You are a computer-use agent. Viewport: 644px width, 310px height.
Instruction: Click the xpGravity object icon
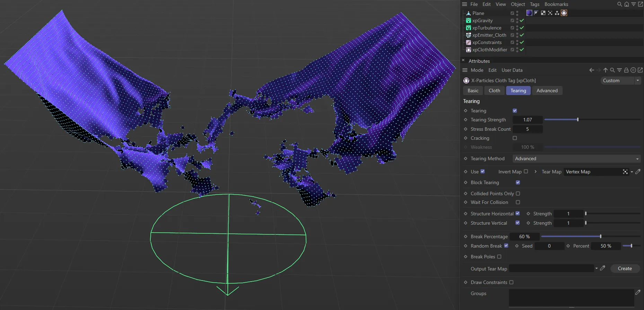coord(468,20)
